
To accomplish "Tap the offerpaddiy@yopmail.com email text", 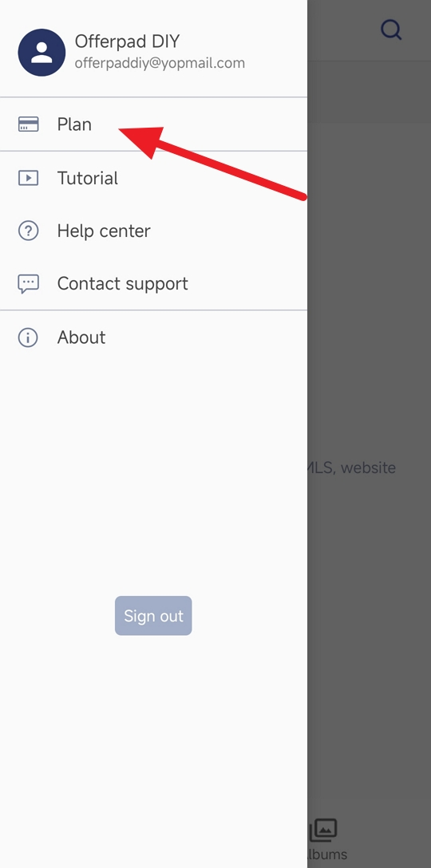I will 160,63.
